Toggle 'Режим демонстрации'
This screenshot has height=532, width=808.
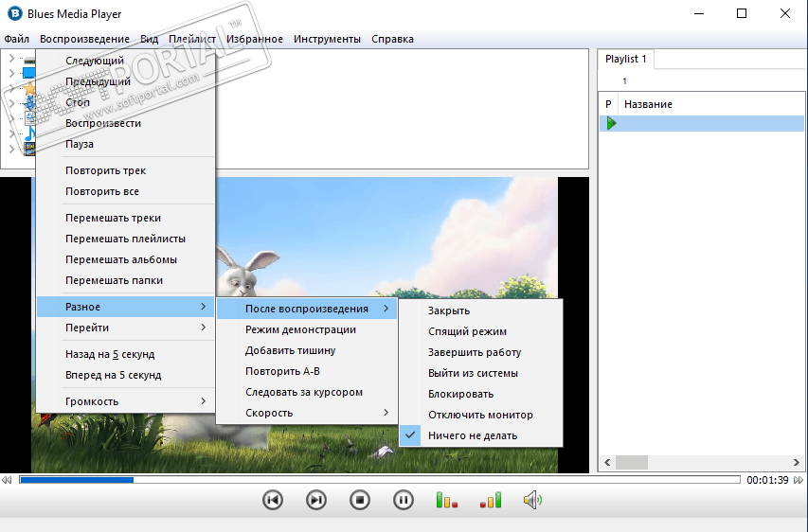307,329
